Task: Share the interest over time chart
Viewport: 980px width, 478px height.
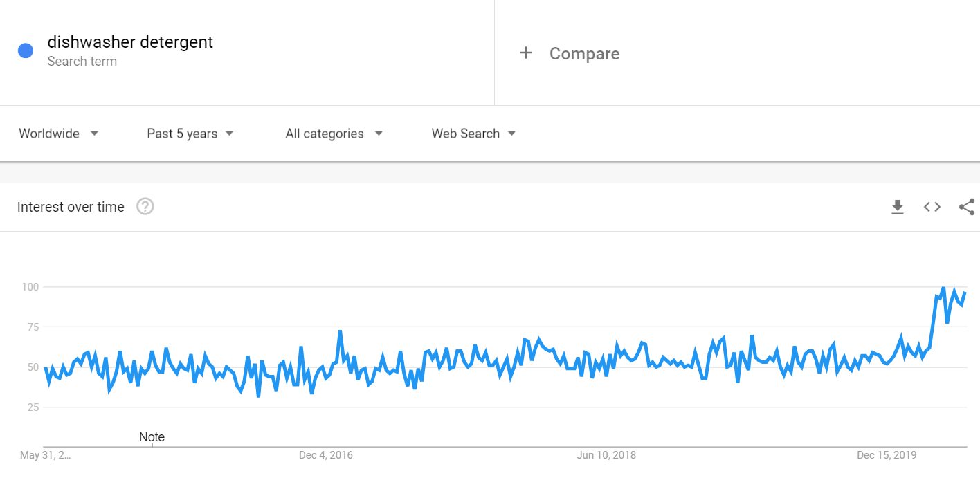Action: point(967,207)
